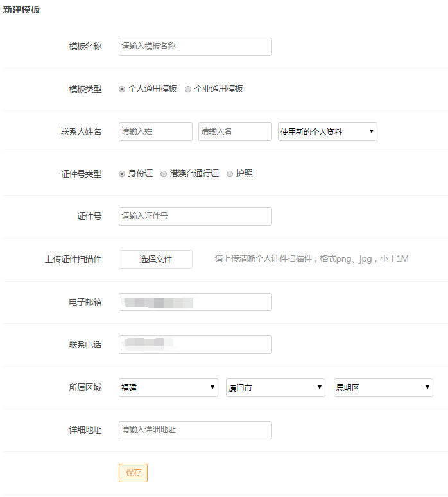The height and width of the screenshot is (497, 448).
Task: Pick the 护照 ID type option
Action: point(230,174)
